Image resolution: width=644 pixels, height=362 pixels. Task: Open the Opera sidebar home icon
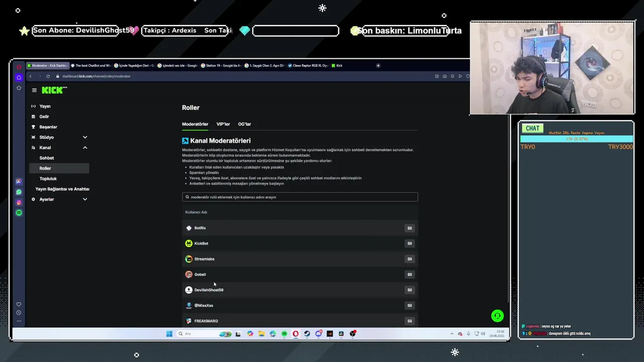tap(19, 77)
